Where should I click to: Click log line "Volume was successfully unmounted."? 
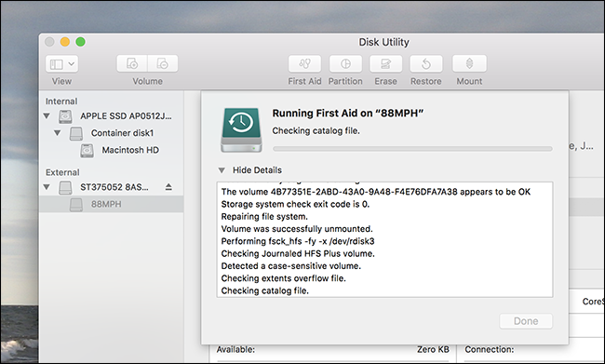click(297, 229)
